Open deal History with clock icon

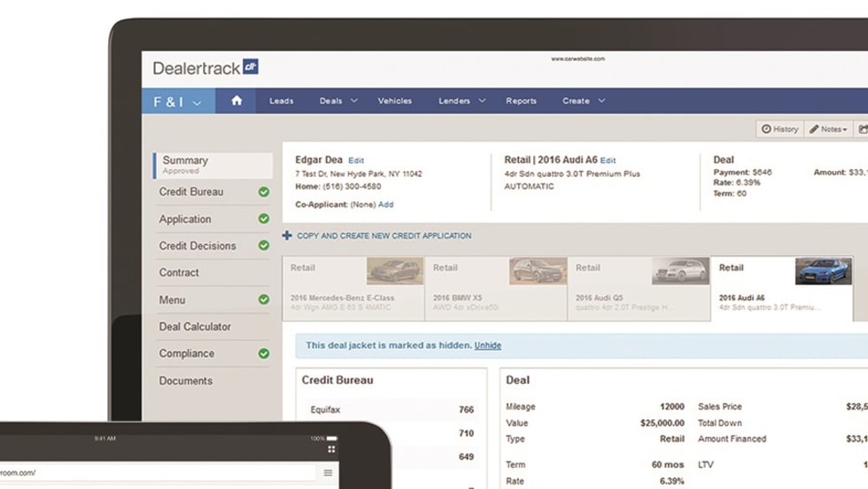[x=779, y=129]
